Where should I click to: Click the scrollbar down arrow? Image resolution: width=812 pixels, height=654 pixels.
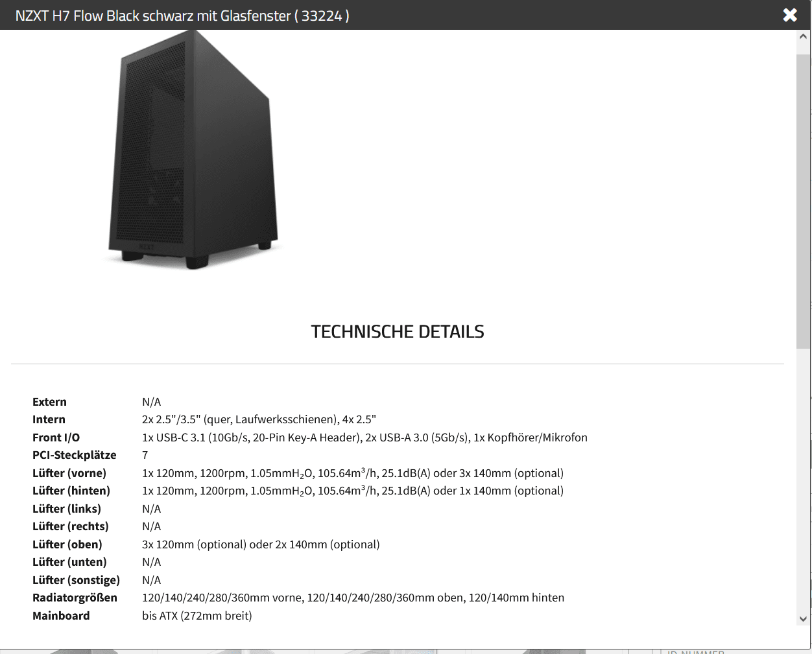[x=803, y=618]
